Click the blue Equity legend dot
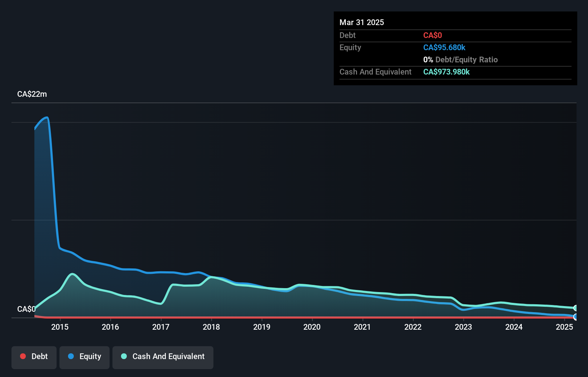Image resolution: width=588 pixels, height=377 pixels. click(x=71, y=356)
